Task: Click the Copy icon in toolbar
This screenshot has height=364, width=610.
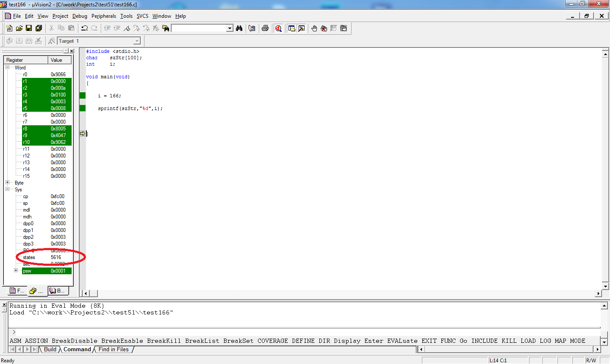Action: 61,28
